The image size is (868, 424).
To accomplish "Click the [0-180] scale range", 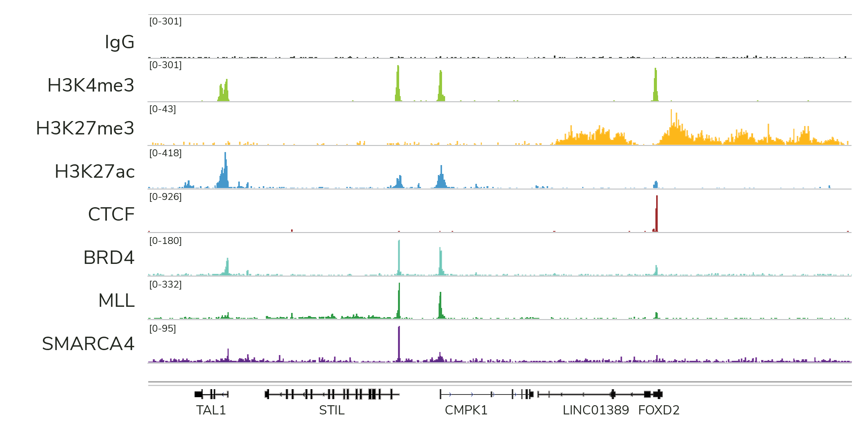I will (x=165, y=241).
